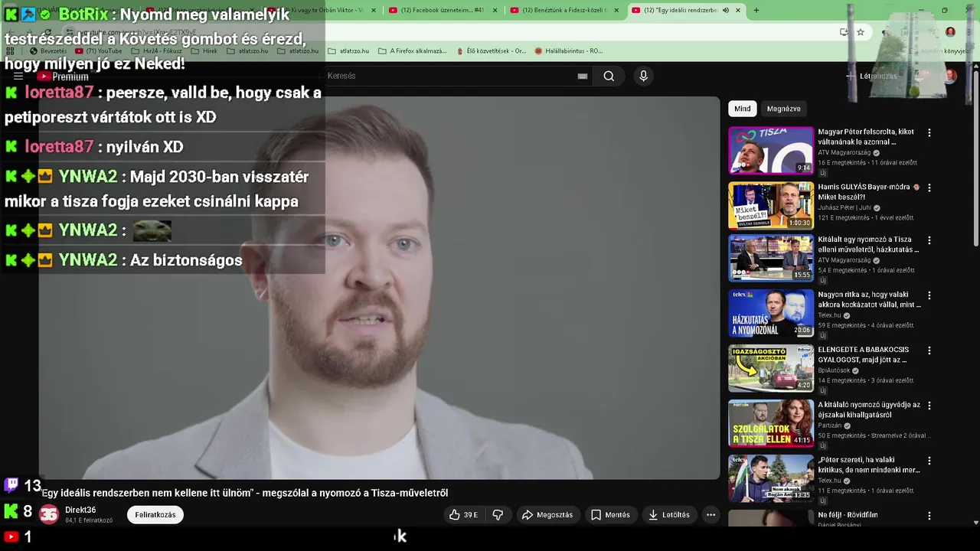The width and height of the screenshot is (980, 551).
Task: Select the Mind filter chip
Action: (x=743, y=109)
